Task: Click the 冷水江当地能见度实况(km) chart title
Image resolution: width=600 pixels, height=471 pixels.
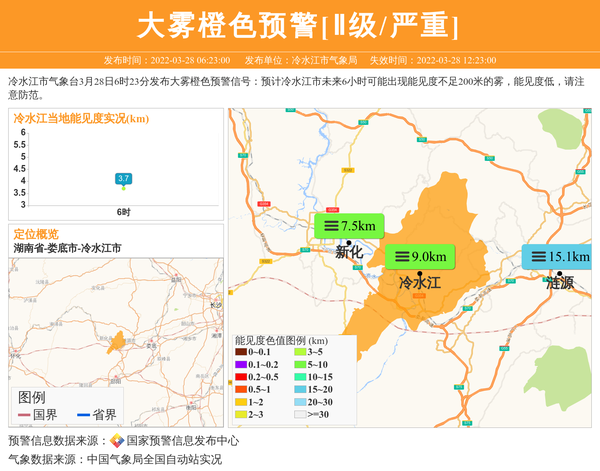Action: pyautogui.click(x=81, y=119)
